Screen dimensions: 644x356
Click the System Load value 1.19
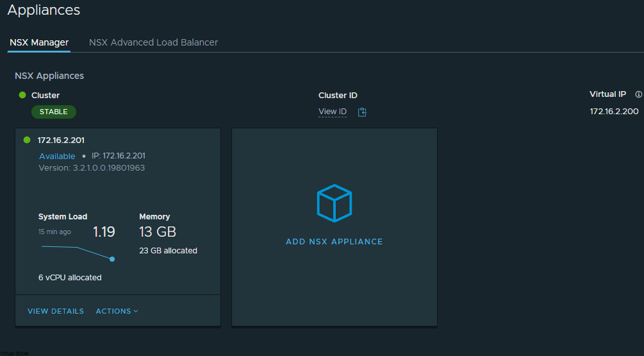[x=104, y=232]
